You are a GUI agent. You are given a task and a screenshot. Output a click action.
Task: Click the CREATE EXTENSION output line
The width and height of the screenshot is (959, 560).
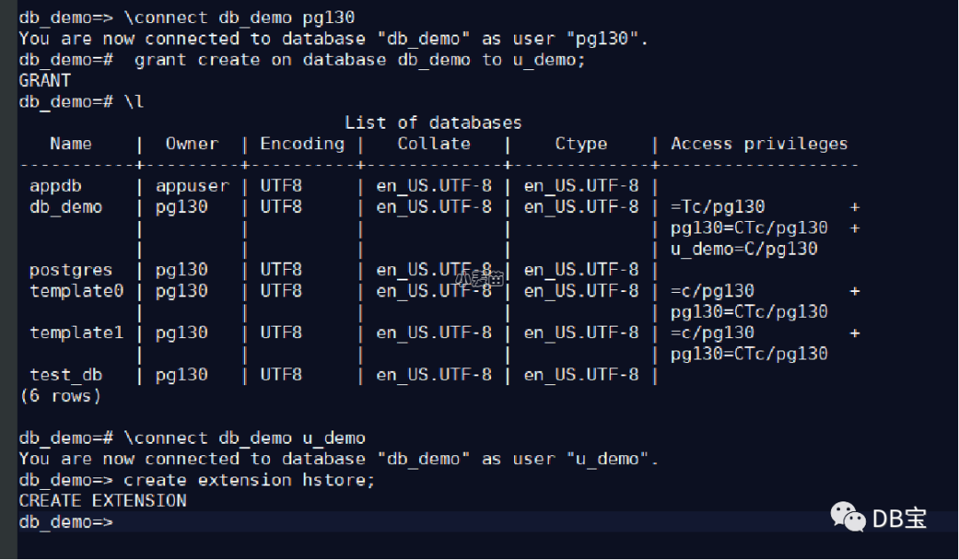(103, 501)
